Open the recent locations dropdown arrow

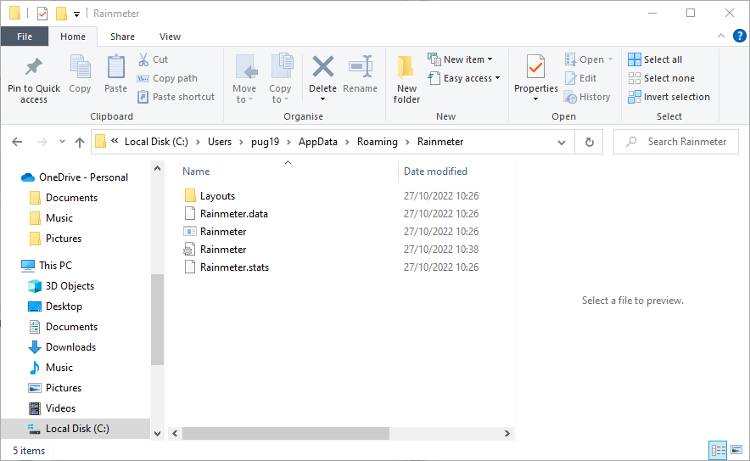click(x=62, y=142)
